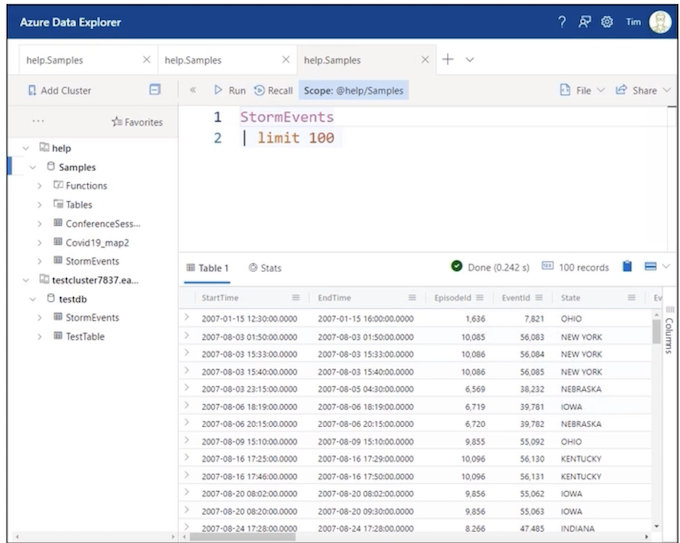
Task: Expand the Covid19_map2 table
Action: 39,243
